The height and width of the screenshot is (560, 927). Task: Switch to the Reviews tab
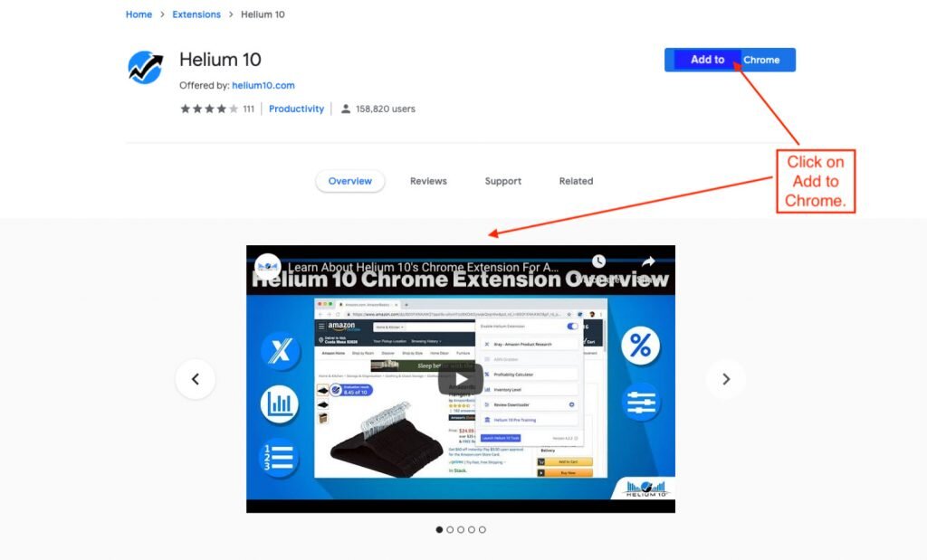click(428, 181)
